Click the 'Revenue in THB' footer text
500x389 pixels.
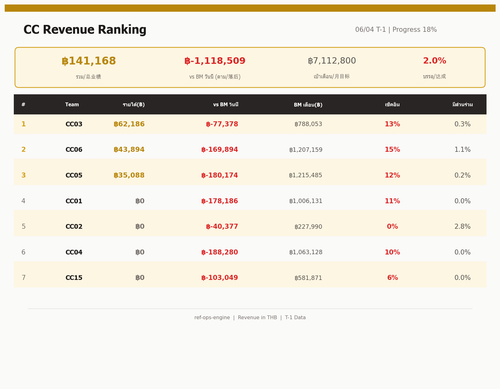(x=257, y=317)
